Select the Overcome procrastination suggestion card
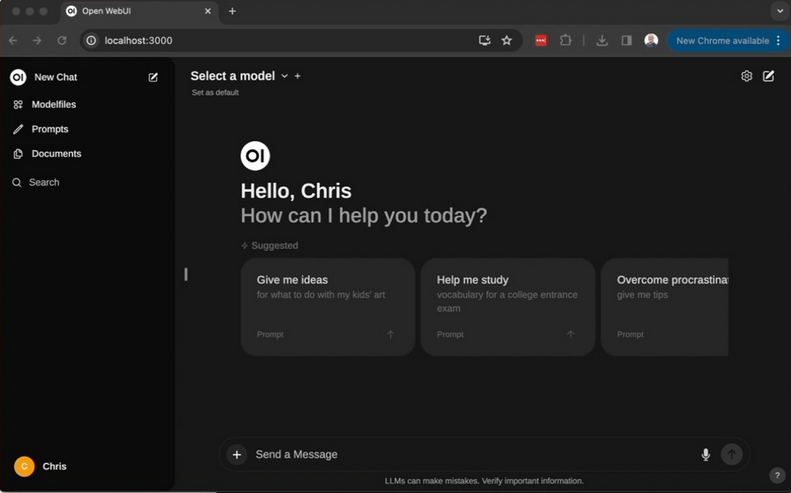 tap(664, 307)
